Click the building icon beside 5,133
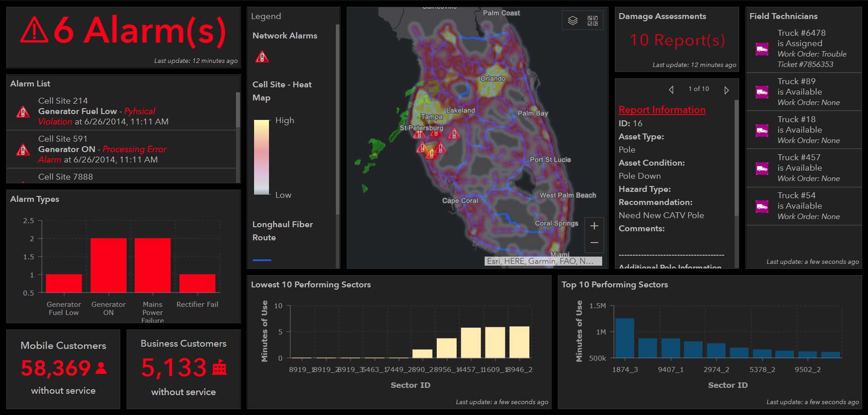The image size is (868, 415). (220, 367)
